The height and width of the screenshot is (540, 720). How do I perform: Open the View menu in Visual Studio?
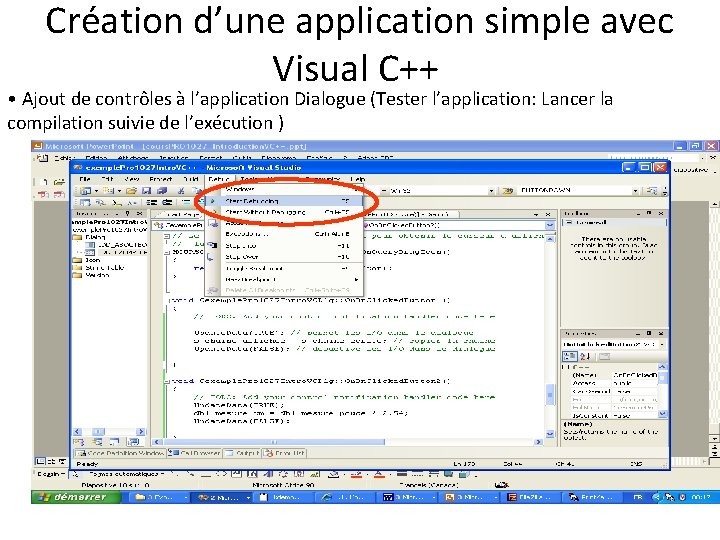click(132, 179)
